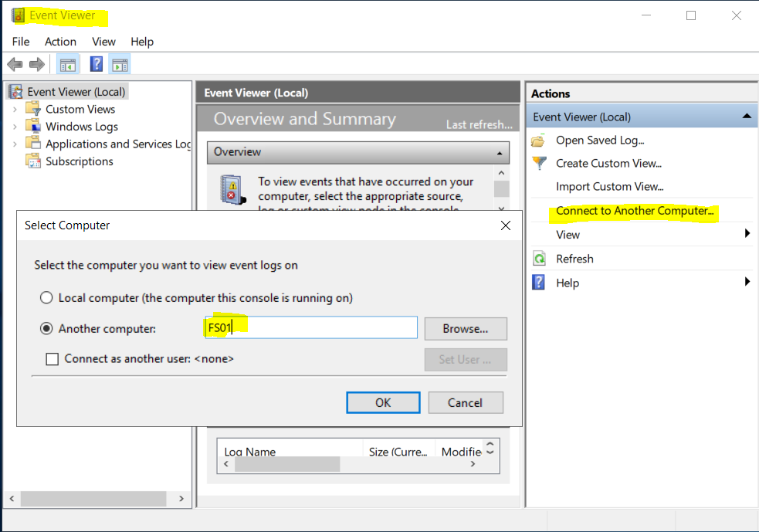Open the Action menu
The width and height of the screenshot is (759, 532).
60,42
